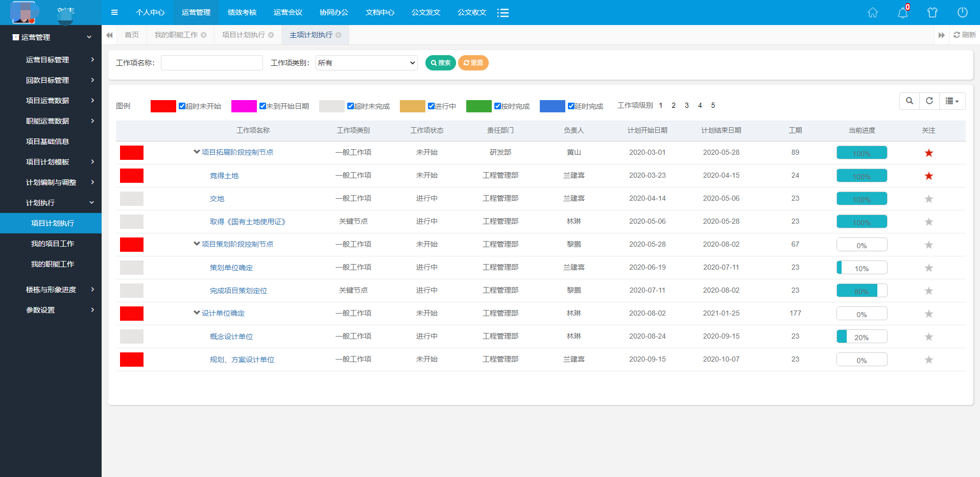
Task: Click the table refresh icon
Action: click(929, 101)
